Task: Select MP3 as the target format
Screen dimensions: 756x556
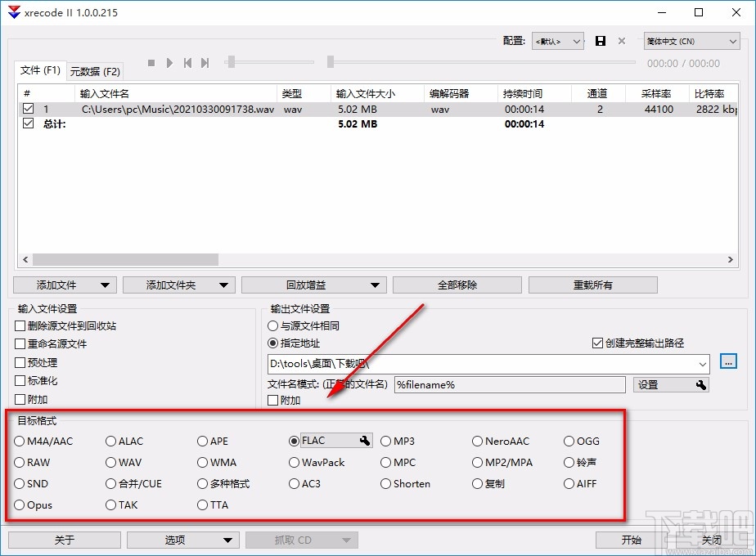Action: pos(385,441)
